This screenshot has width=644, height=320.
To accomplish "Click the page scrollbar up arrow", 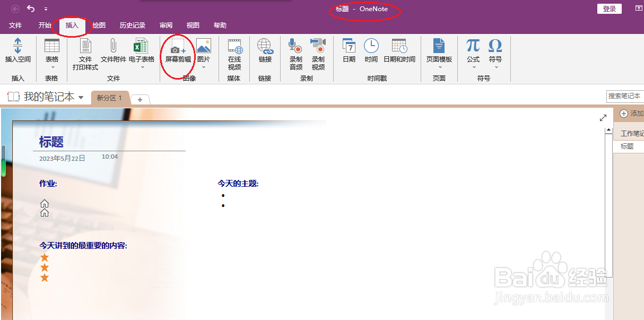I will (609, 131).
